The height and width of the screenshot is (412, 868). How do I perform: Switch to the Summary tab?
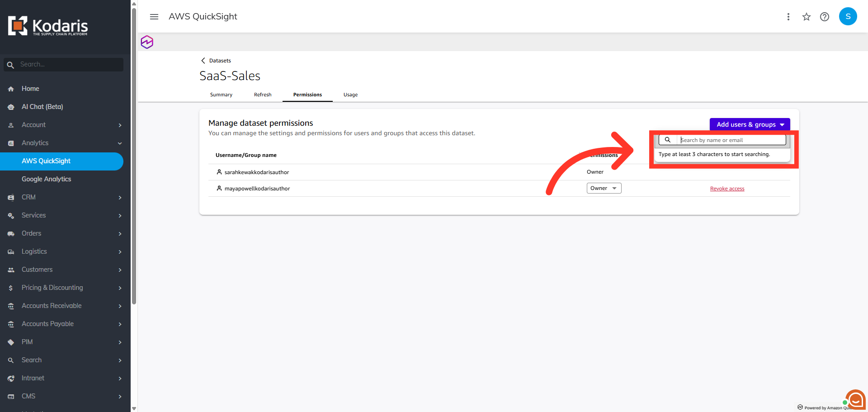[x=221, y=95]
